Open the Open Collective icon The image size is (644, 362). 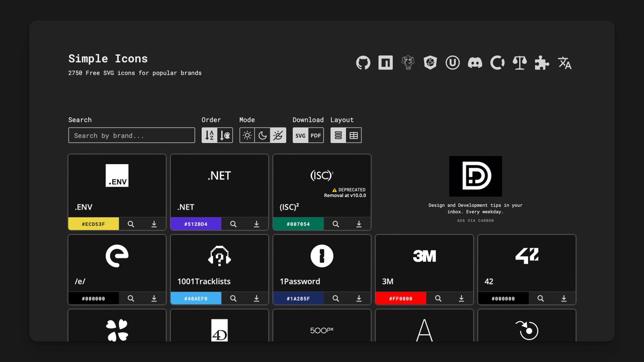coord(497,63)
